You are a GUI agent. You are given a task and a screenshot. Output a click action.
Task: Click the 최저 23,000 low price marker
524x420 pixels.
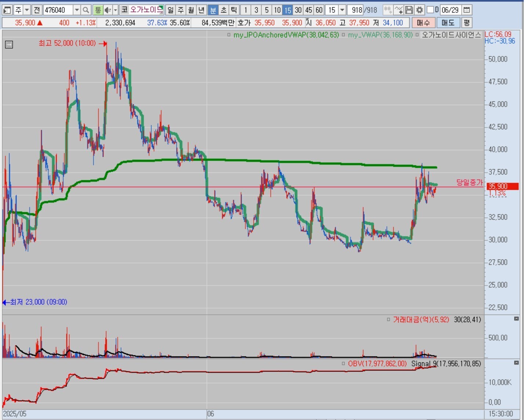coord(35,302)
